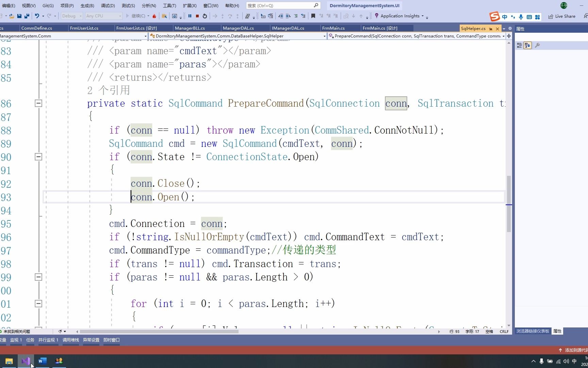
Task: Open the 异常设置 panel
Action: point(91,340)
